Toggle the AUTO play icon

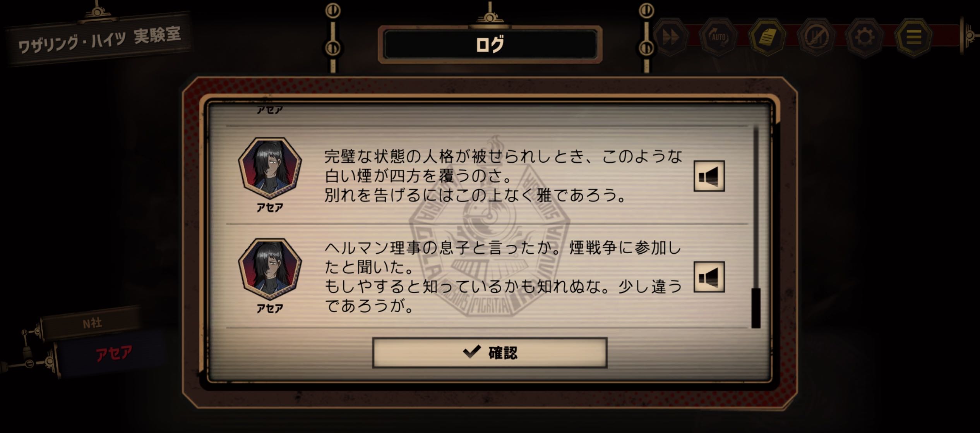[719, 38]
